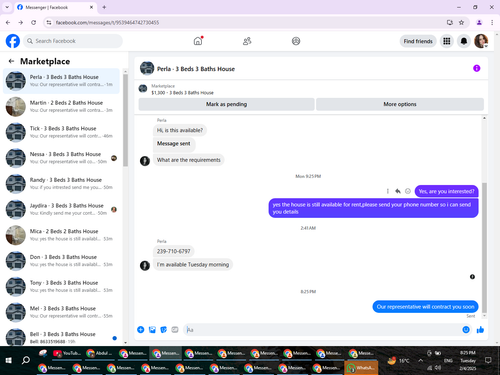Viewport: 500px width, 375px height.
Task: Open the Bell - 3 Beds 3 Baths House chat
Action: point(61,337)
